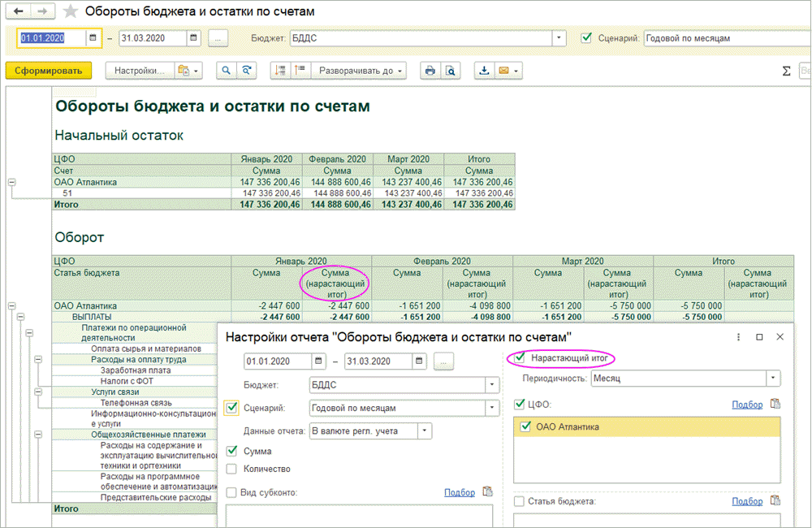Uncheck the Нарастающий итог checkbox
Viewport: 812px width, 528px height.
point(520,358)
